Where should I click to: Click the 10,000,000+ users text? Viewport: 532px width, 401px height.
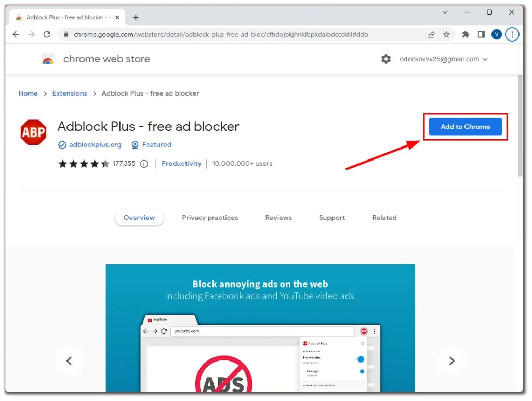coord(242,164)
